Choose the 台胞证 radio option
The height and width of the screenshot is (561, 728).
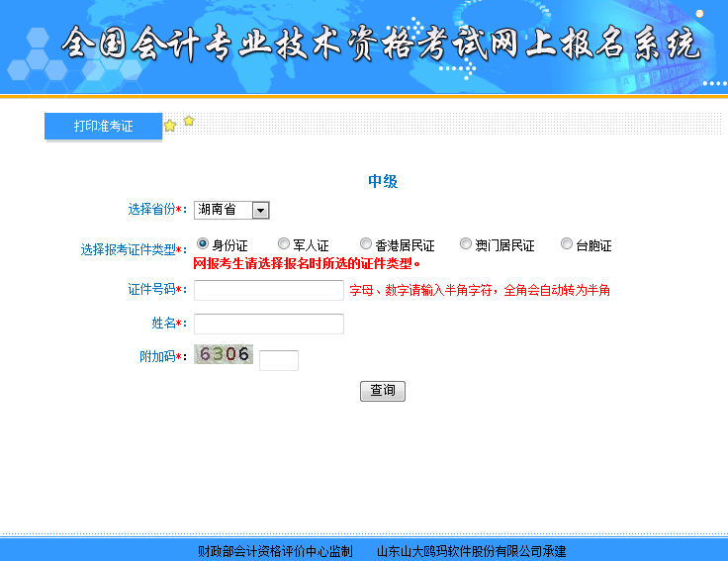tap(567, 243)
